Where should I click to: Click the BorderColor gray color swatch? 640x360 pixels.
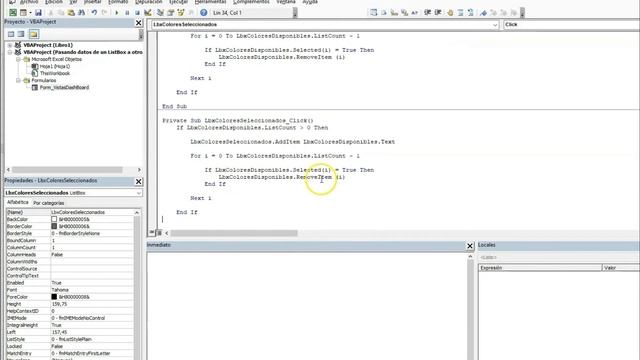tap(54, 226)
